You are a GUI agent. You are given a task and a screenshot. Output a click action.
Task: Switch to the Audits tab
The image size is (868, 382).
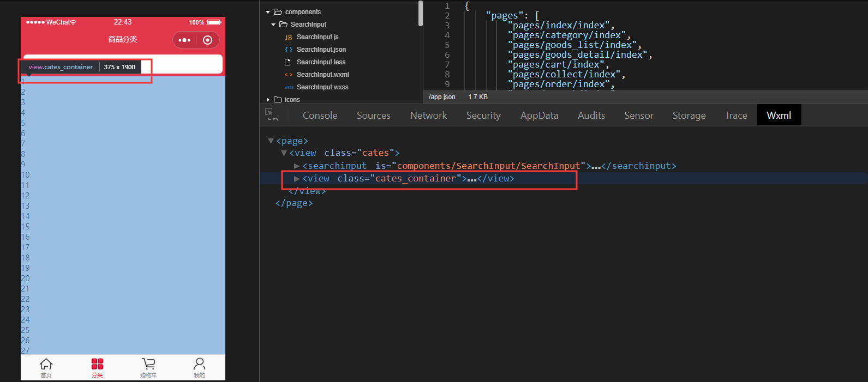591,116
